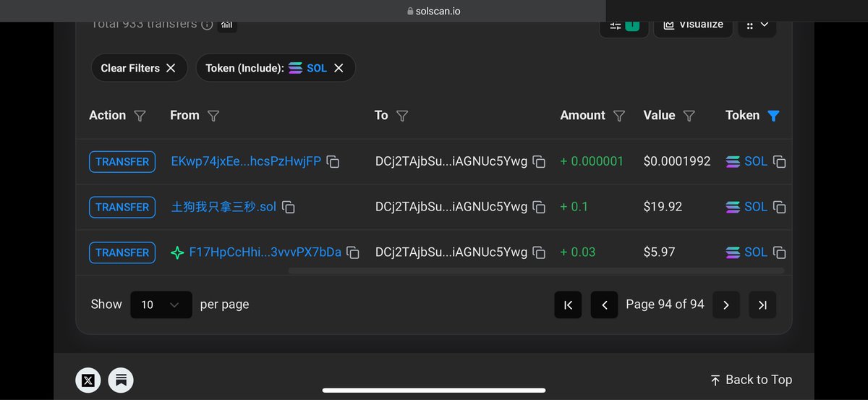Open the EKwp74jxEe...hcsPzHwjFP account link
Viewport: 868px width, 400px height.
coord(246,161)
